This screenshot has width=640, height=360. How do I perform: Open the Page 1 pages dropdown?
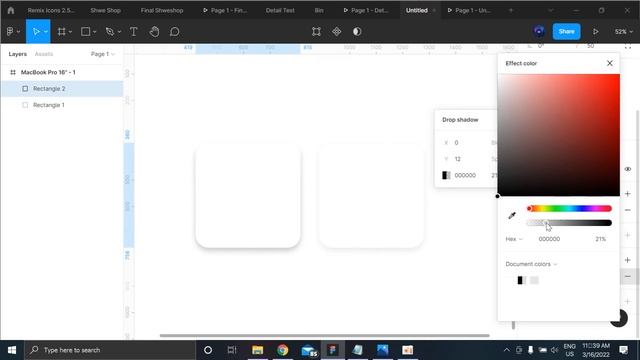pyautogui.click(x=102, y=54)
